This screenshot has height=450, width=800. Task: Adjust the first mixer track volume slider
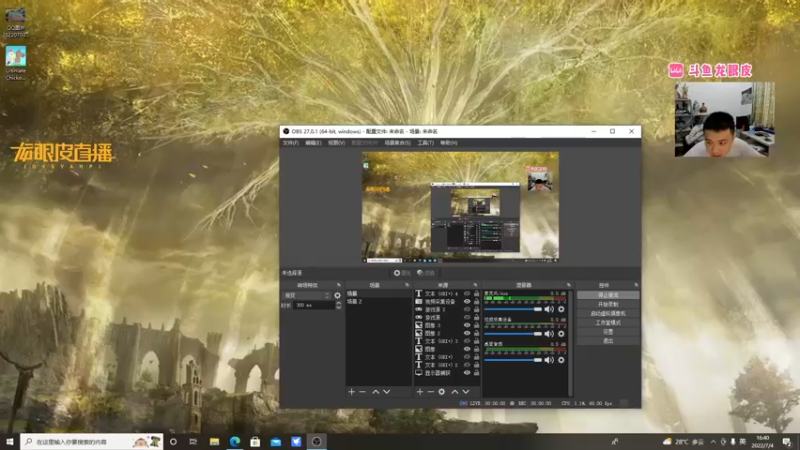513,309
